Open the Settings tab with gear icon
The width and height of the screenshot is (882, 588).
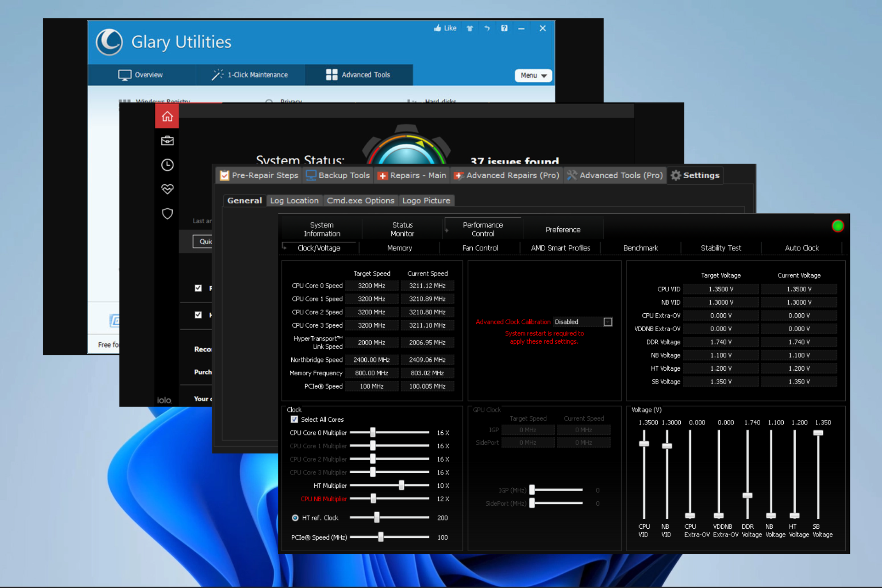[695, 175]
